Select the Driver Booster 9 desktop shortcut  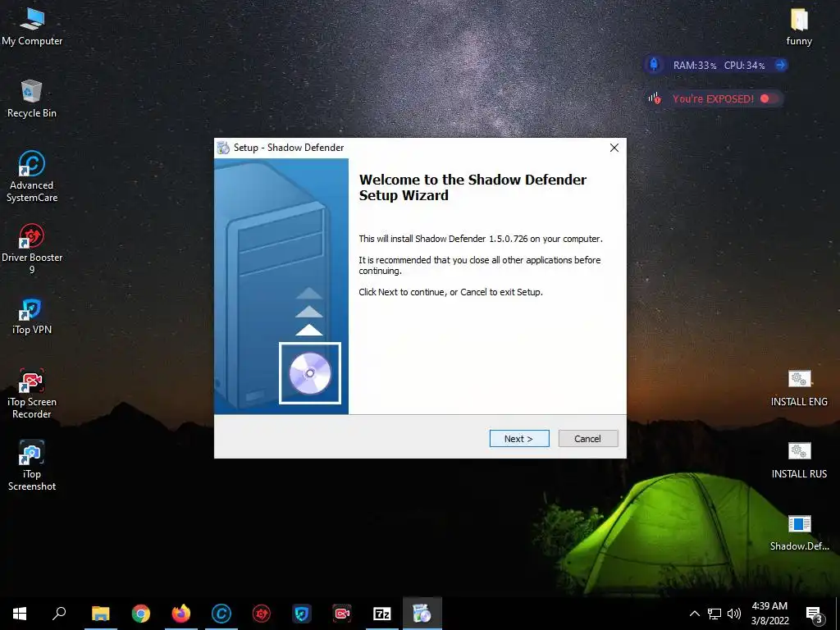coord(32,249)
